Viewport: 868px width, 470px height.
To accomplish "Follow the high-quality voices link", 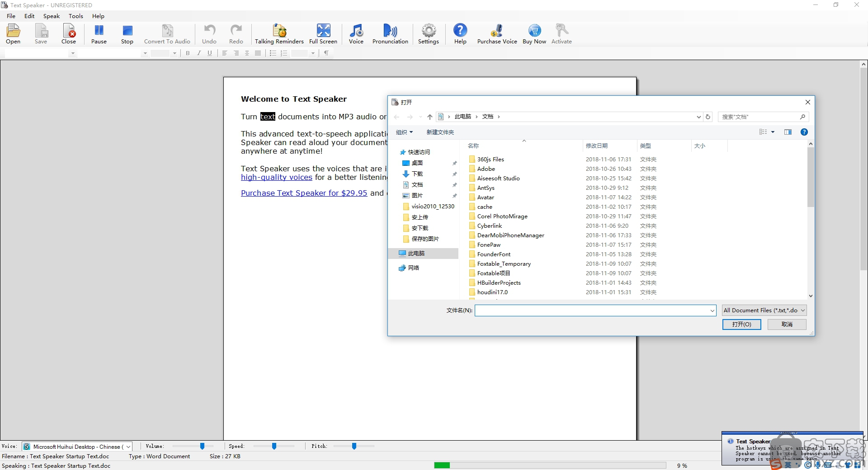I will pos(277,177).
